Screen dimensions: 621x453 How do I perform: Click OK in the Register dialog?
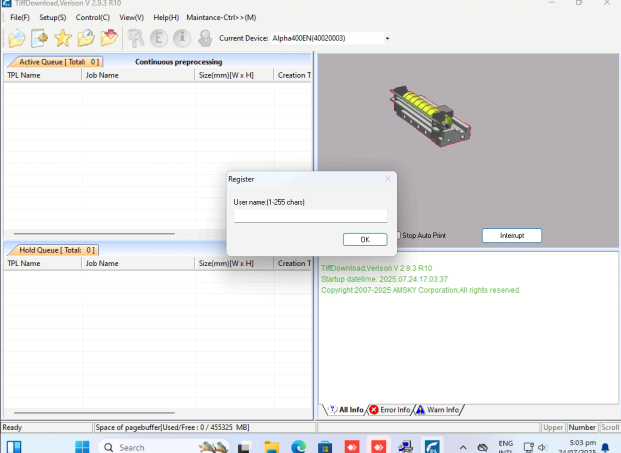(365, 240)
